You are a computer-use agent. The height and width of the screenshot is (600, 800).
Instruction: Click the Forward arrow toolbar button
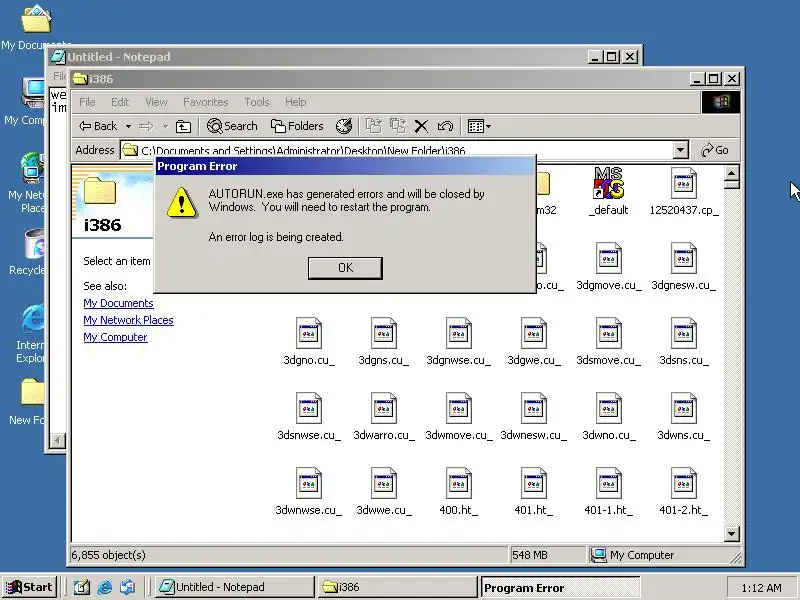(x=146, y=126)
